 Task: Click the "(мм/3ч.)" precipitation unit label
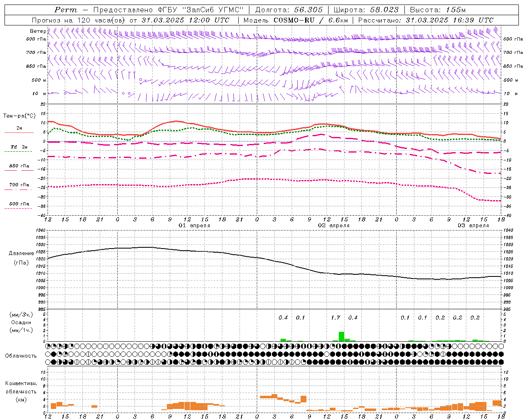pyautogui.click(x=21, y=315)
